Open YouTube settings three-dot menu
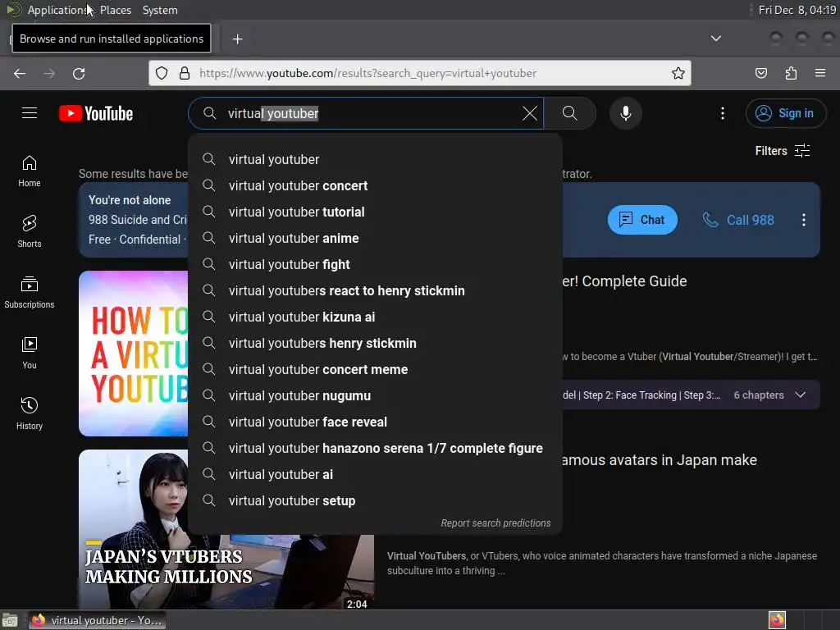 [x=722, y=113]
